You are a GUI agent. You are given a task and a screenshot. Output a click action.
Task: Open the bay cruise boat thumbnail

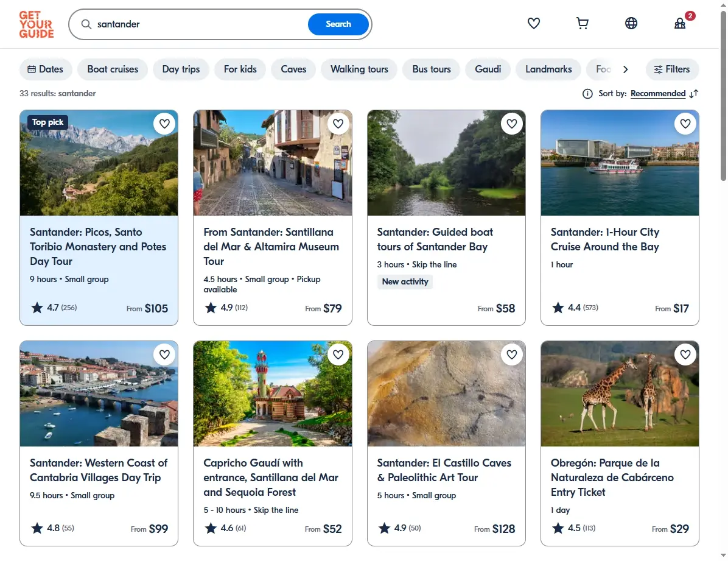(x=620, y=163)
